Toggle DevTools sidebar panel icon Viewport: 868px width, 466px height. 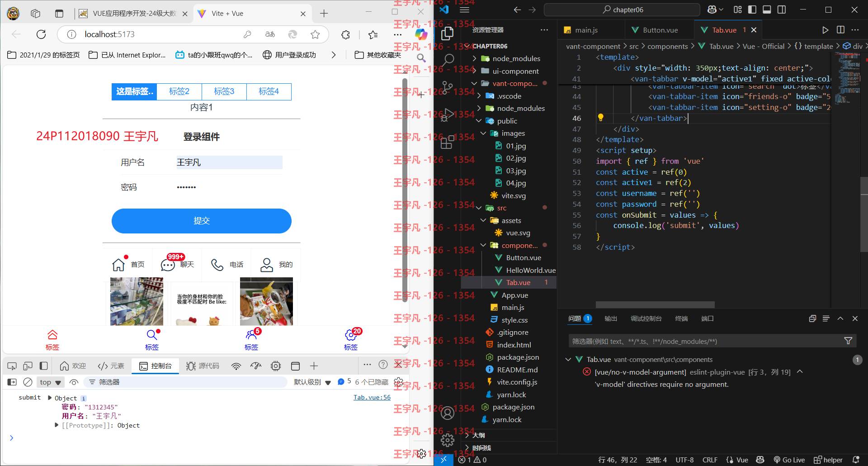pos(43,366)
